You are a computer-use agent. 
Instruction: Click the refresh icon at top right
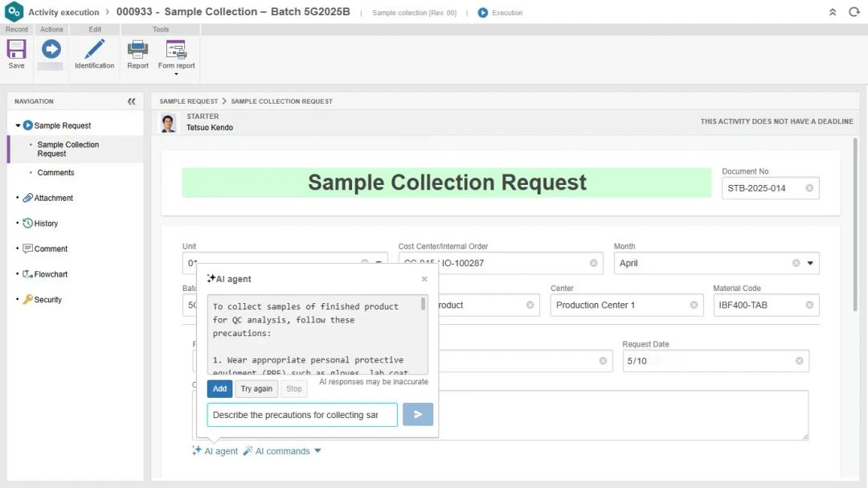pos(854,12)
